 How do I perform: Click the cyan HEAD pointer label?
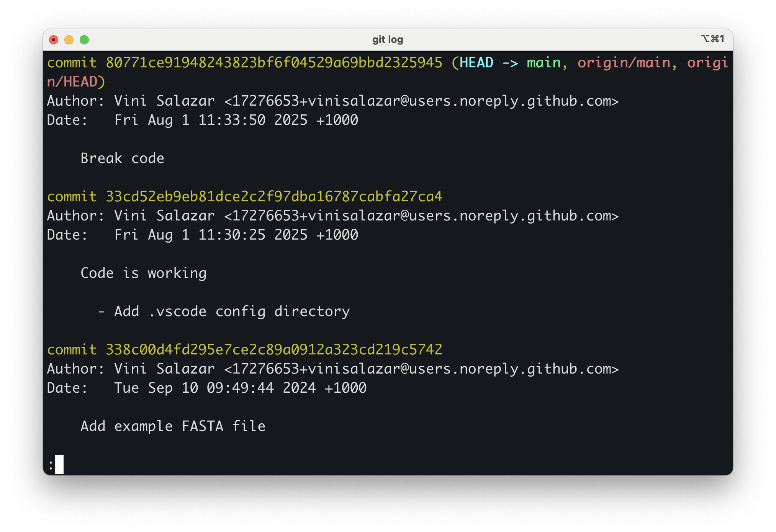pyautogui.click(x=476, y=63)
